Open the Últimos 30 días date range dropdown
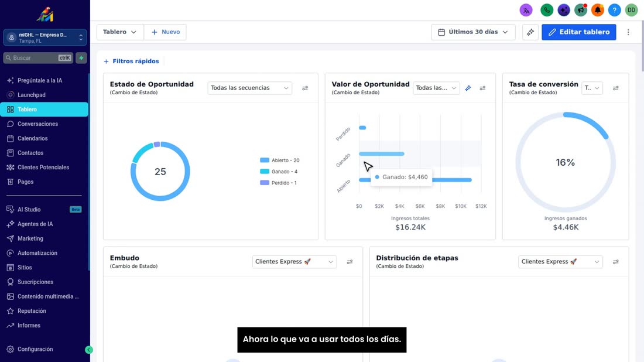 (473, 32)
